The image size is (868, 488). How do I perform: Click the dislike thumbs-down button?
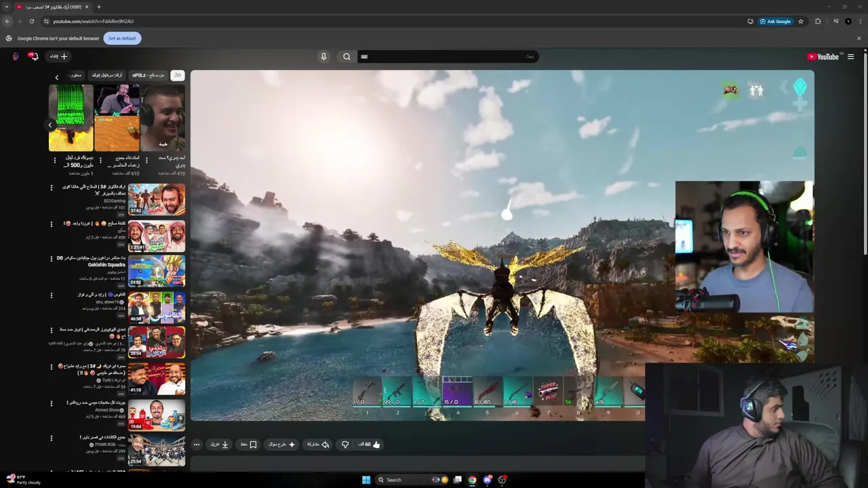pyautogui.click(x=344, y=445)
